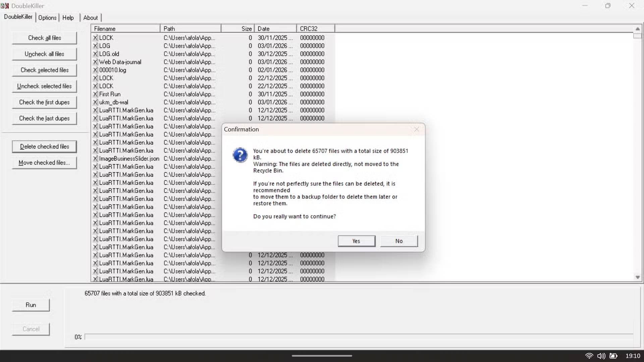This screenshot has width=644, height=362.
Task: Open the Wi-Fi network tray icon
Action: click(x=589, y=356)
